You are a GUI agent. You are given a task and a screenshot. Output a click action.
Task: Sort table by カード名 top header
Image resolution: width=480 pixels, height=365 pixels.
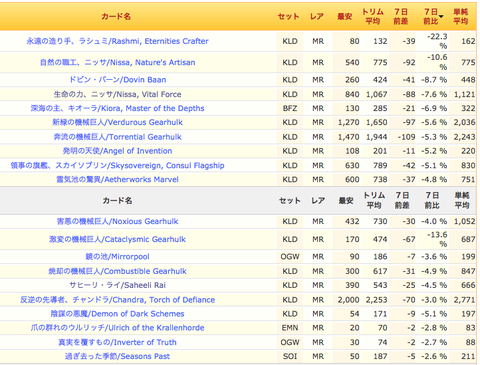(116, 16)
